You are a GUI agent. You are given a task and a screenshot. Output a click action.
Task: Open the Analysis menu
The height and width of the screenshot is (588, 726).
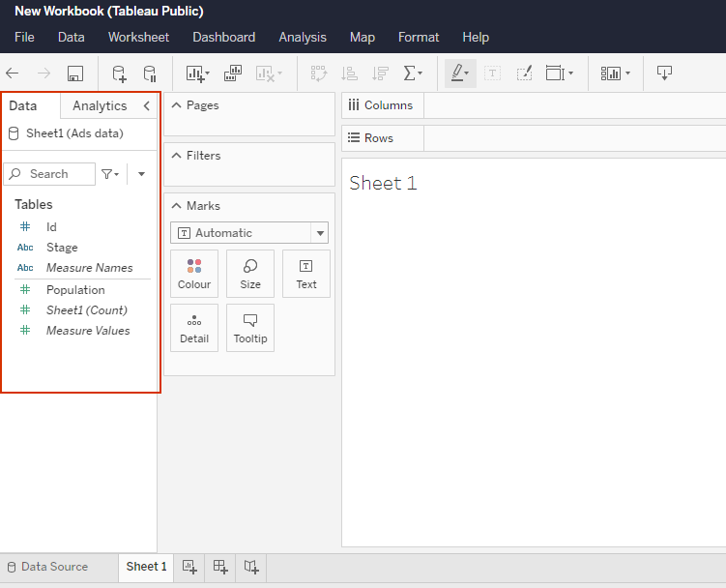(x=303, y=37)
